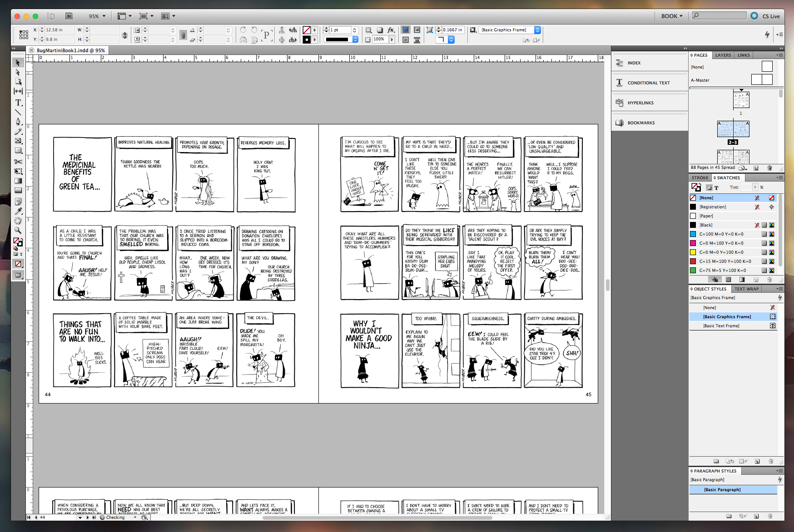Select the Zoom tool
This screenshot has width=794, height=532.
click(x=18, y=230)
